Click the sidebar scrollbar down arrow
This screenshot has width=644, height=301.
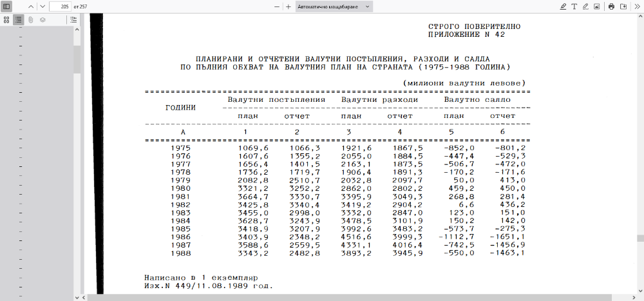pos(77,297)
